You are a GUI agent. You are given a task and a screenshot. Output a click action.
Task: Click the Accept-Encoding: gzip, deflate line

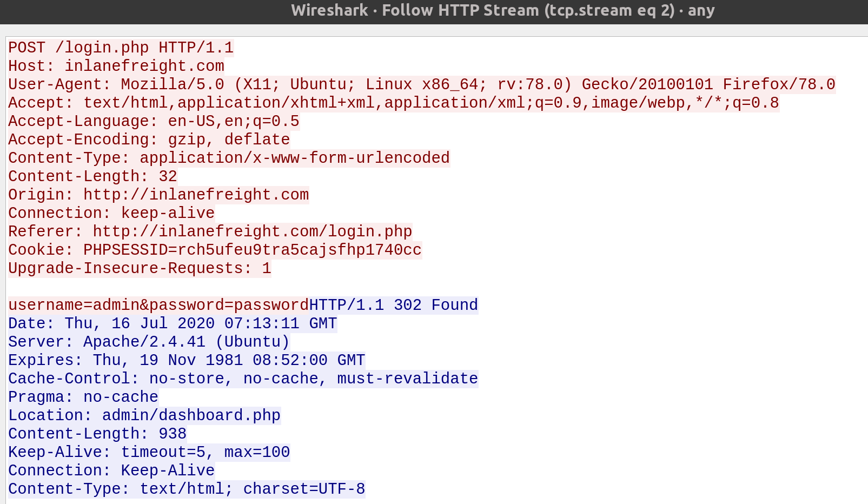(149, 140)
